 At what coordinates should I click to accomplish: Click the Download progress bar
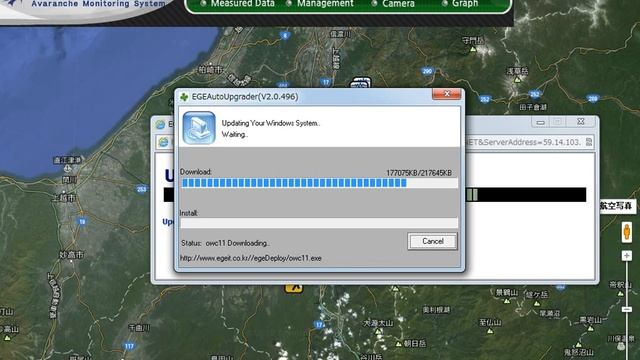319,183
